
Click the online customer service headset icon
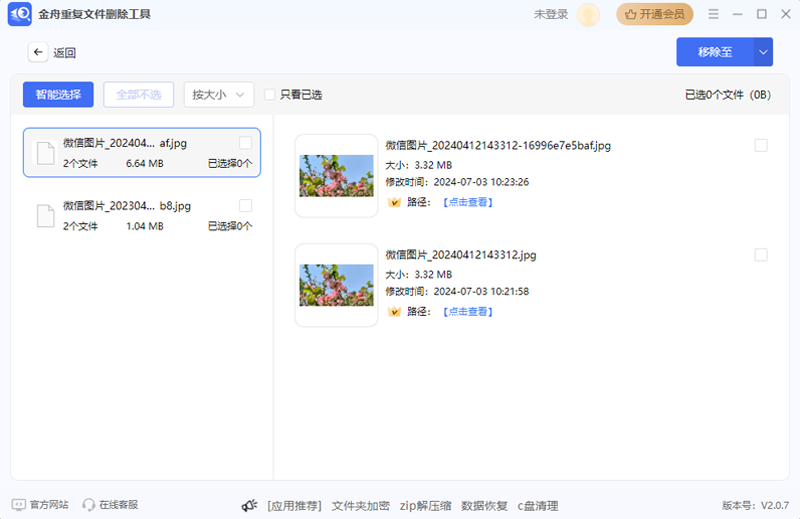(88, 505)
